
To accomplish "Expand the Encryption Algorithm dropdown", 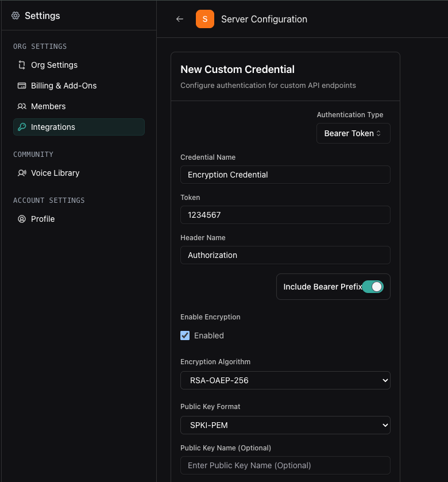I will (285, 380).
